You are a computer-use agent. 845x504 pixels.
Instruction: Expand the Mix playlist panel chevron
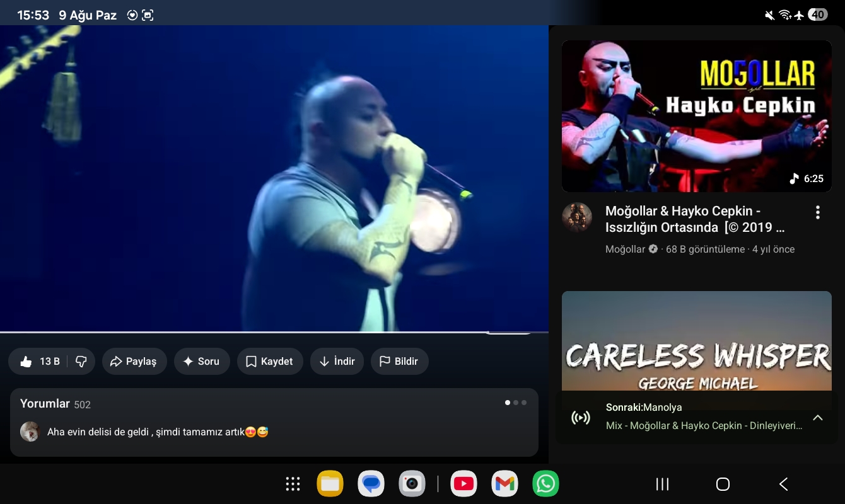pyautogui.click(x=818, y=418)
